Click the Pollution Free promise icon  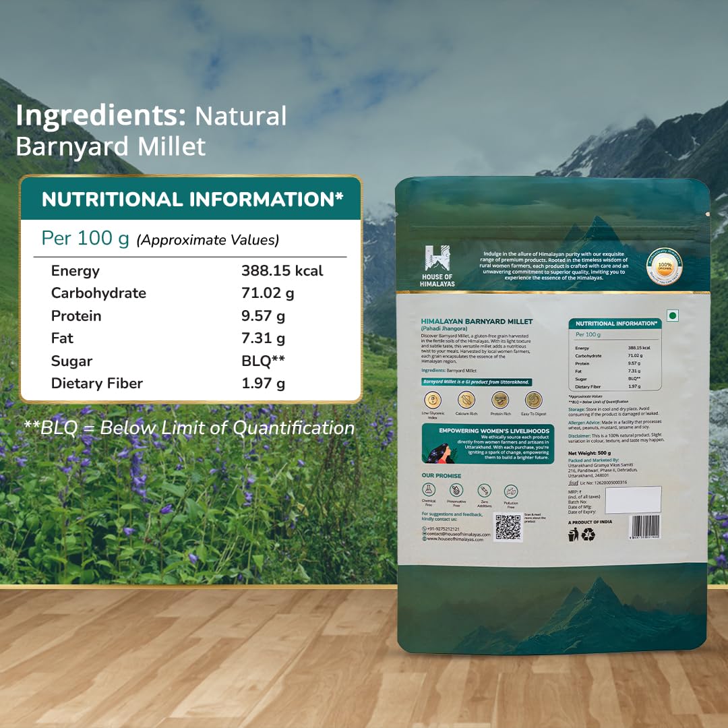(x=511, y=491)
